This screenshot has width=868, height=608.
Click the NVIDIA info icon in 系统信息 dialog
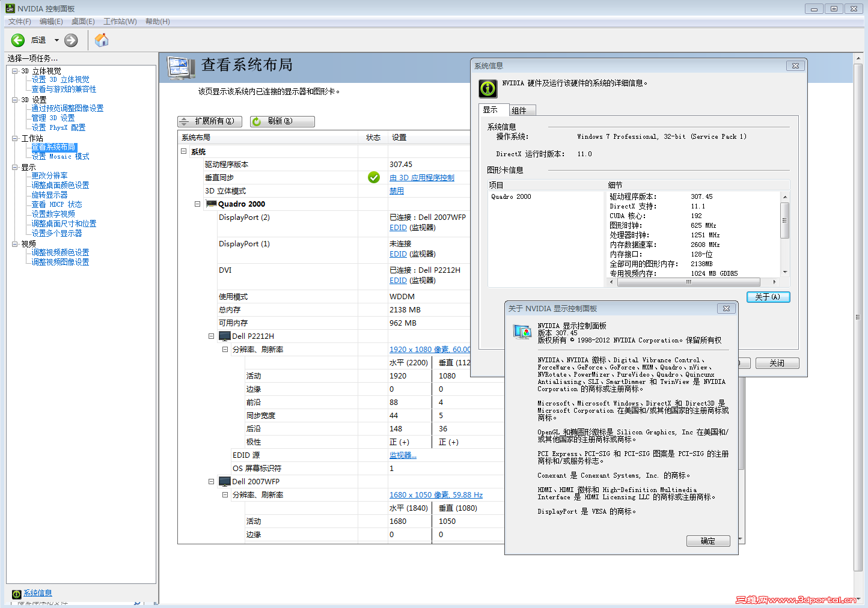487,88
